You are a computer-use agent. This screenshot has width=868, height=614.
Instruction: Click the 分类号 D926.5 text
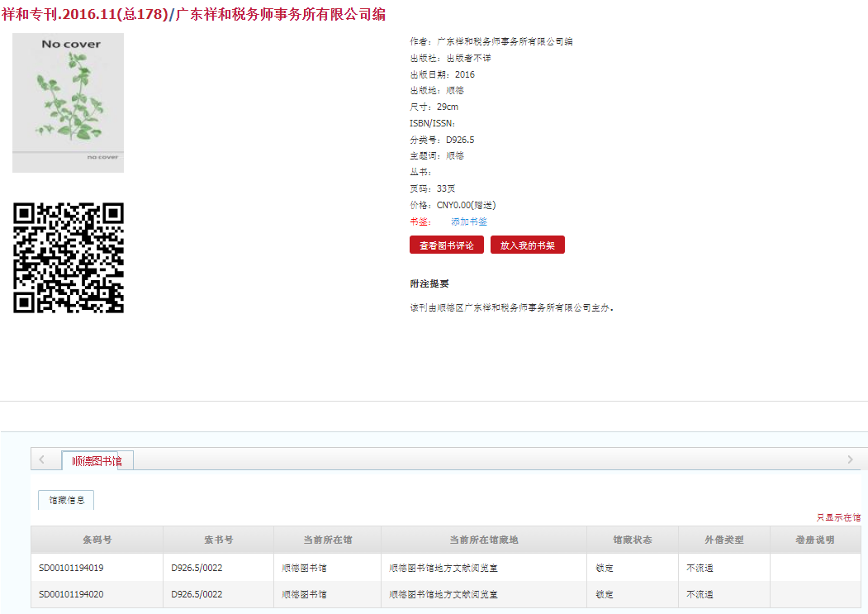[442, 140]
